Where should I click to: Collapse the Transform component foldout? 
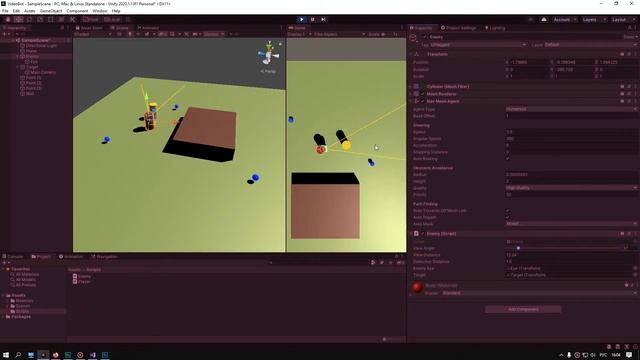[411, 54]
